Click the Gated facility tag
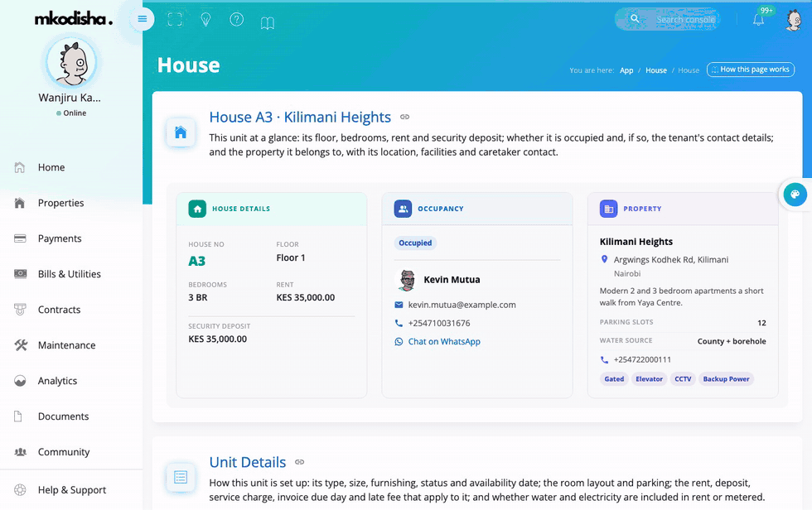 click(614, 378)
